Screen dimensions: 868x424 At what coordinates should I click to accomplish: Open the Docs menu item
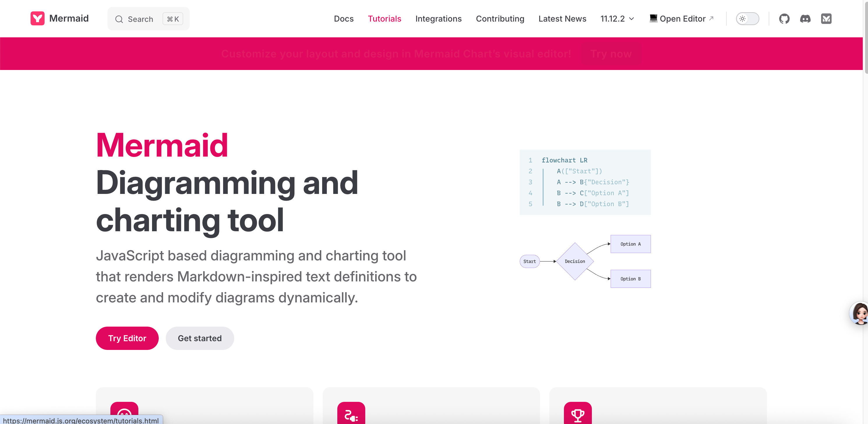point(343,19)
